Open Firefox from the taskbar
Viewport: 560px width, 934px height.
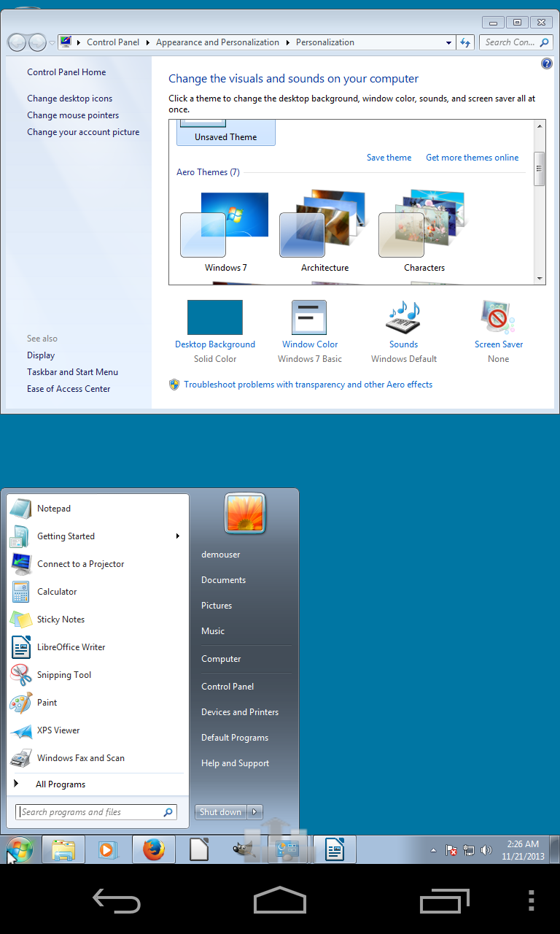153,849
